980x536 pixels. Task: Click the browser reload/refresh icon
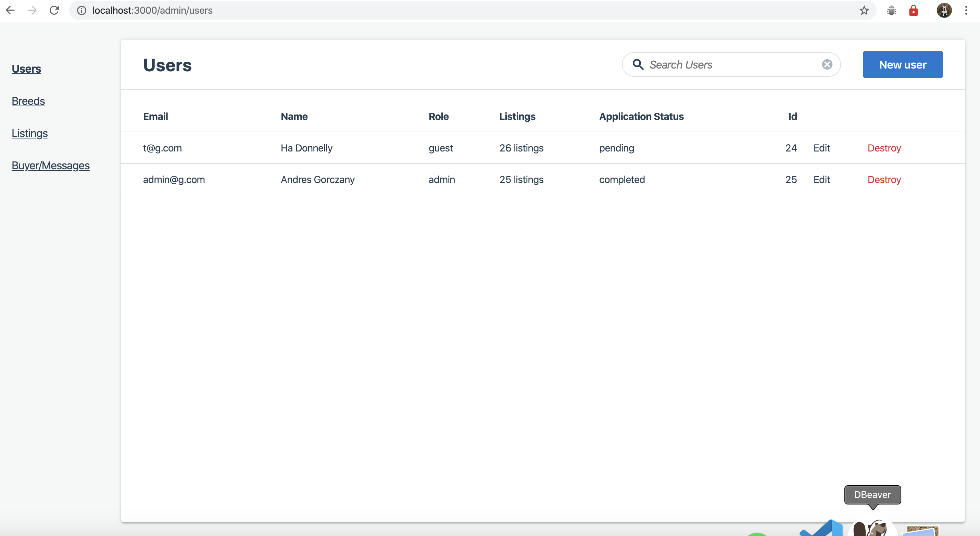[55, 11]
